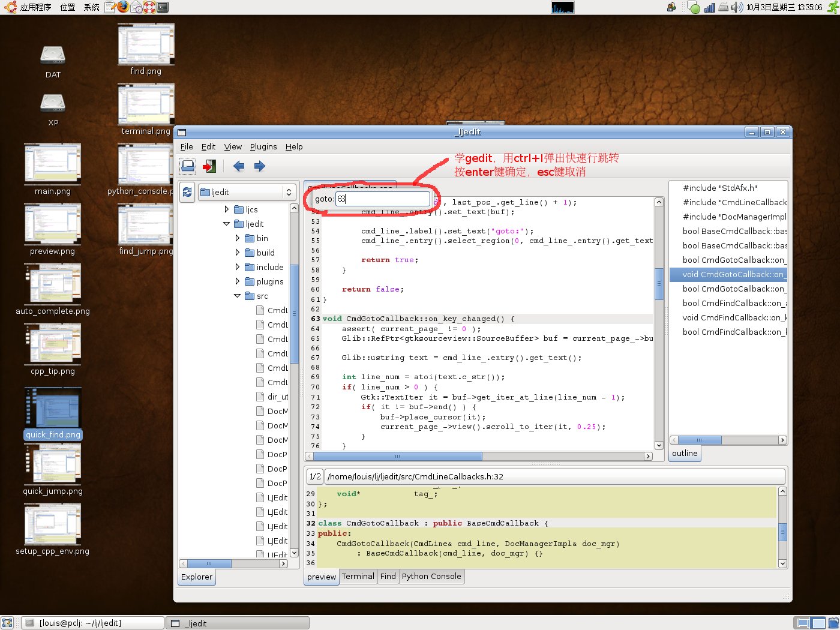Open the File menu
The image size is (840, 630).
click(x=187, y=146)
